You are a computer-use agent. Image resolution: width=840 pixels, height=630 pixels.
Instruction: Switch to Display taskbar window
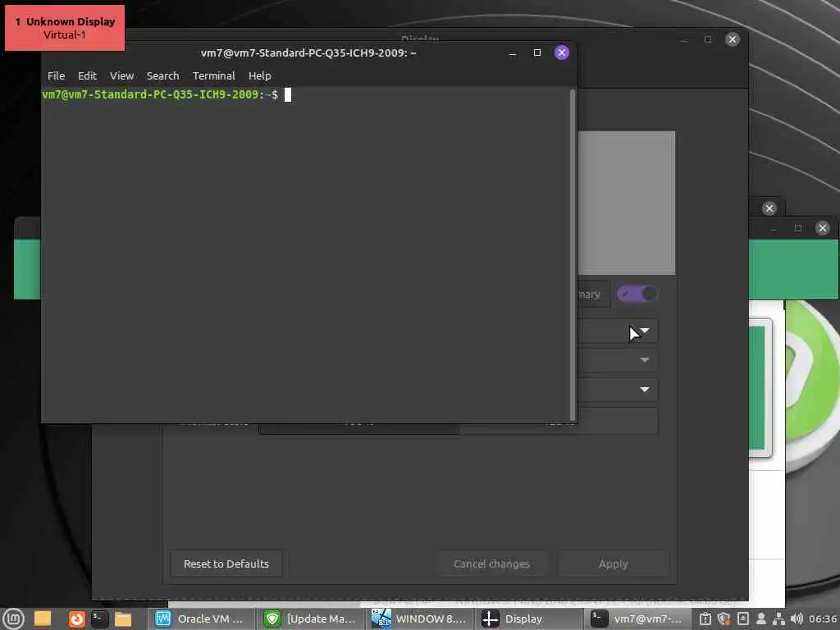click(529, 619)
